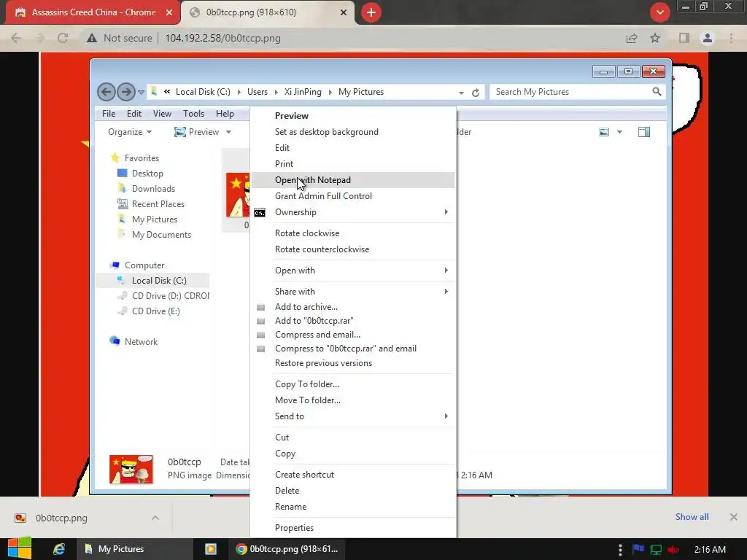Expand the Send to submenu
The width and height of the screenshot is (747, 560).
point(352,416)
